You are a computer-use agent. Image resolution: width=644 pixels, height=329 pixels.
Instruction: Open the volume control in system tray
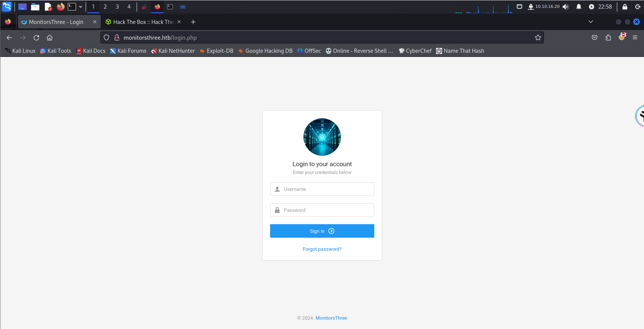pos(566,7)
